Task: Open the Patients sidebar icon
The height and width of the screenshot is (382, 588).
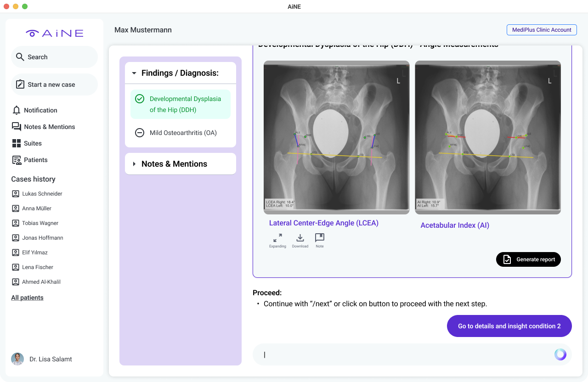Action: 17,160
